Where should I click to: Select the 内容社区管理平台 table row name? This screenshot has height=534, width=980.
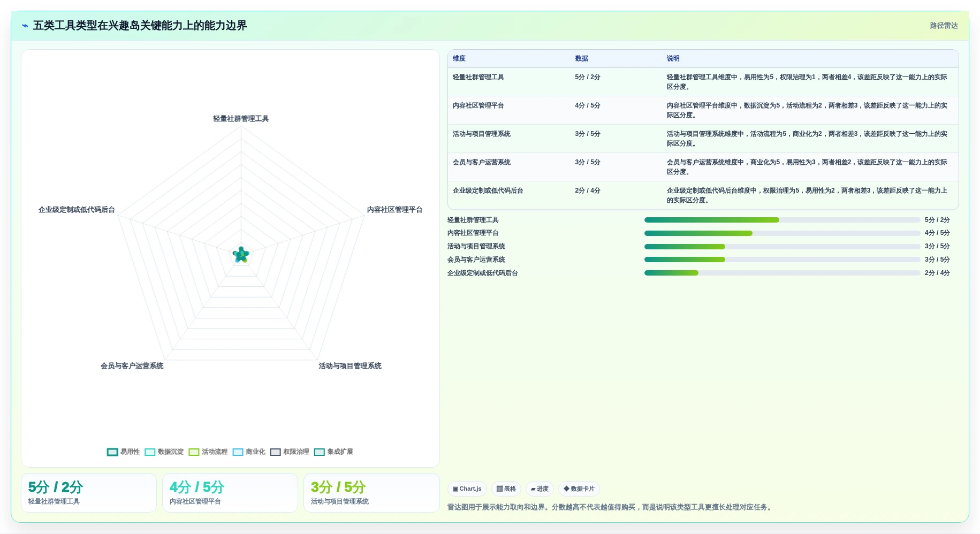[478, 105]
